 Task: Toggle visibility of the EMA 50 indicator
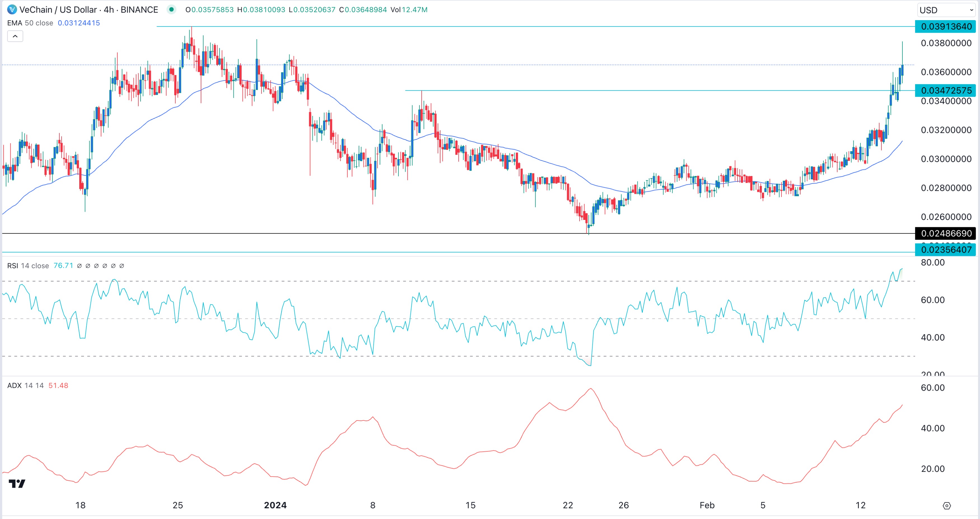pyautogui.click(x=29, y=23)
